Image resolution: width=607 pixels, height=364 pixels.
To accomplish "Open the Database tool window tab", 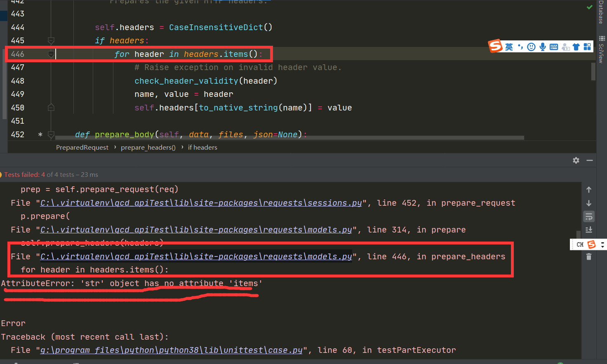I will (600, 12).
